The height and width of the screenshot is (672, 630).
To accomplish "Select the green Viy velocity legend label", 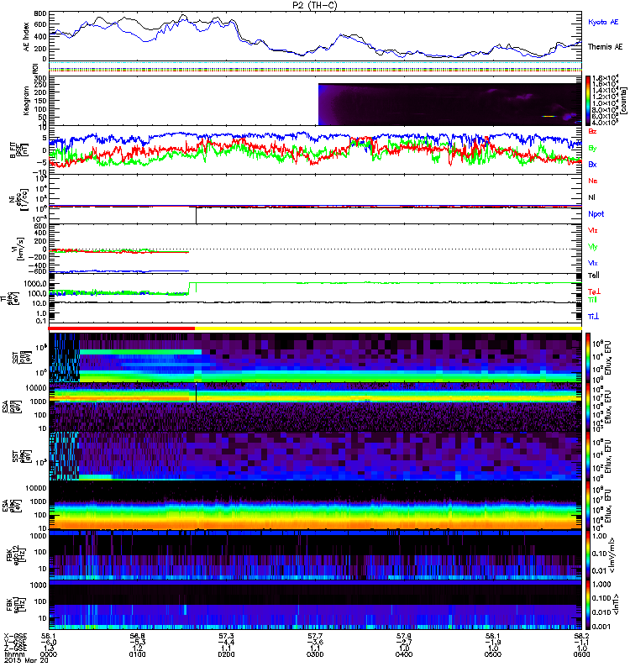I will coord(593,247).
